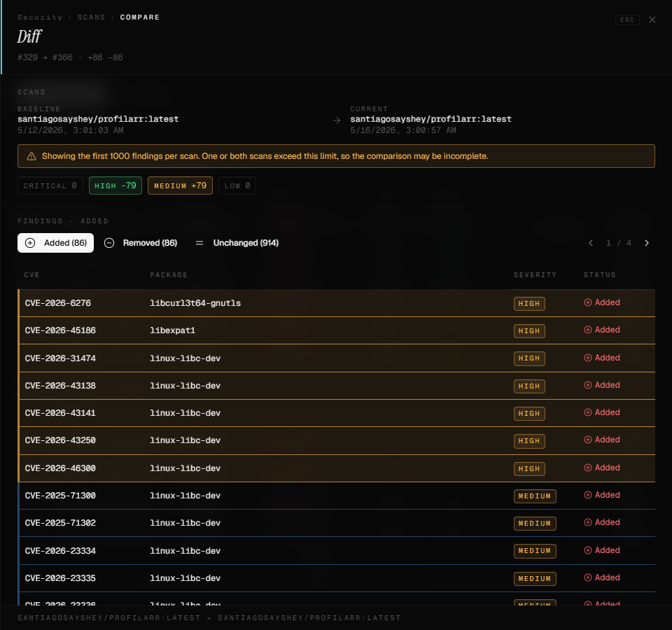The image size is (672, 630).
Task: Click the page indicator 1 / 4
Action: coord(618,243)
